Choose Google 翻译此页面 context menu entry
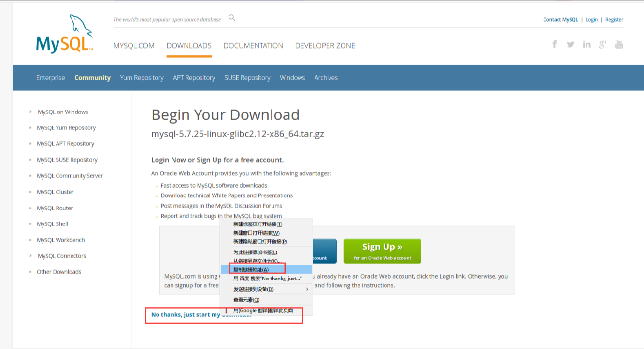The height and width of the screenshot is (349, 644). 266,310
